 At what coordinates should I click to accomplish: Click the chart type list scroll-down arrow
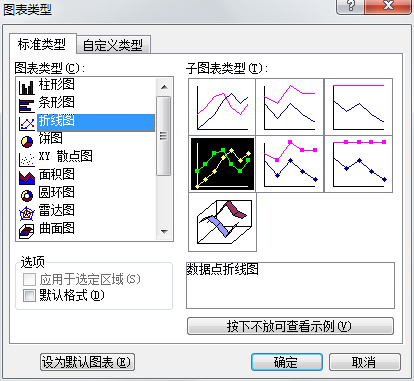164,231
